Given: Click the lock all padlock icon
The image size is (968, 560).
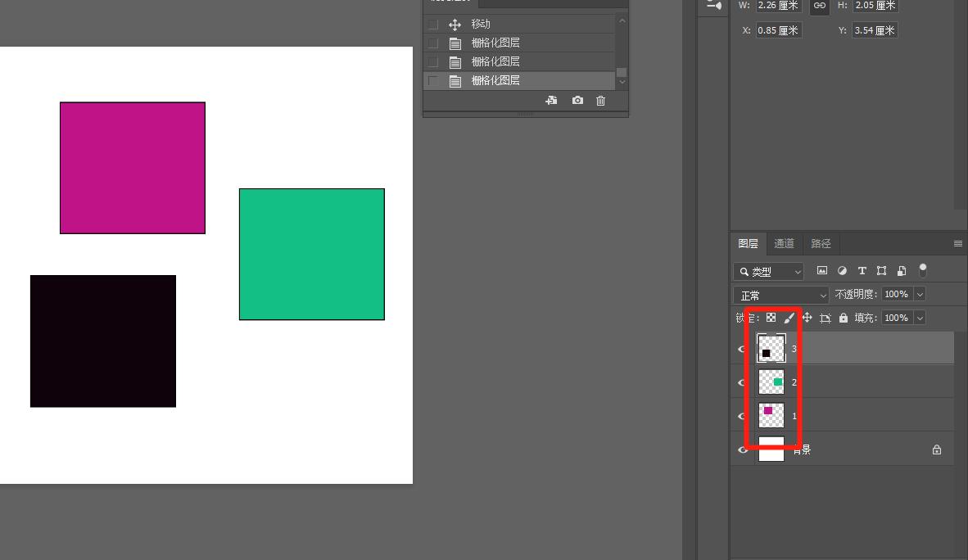Looking at the screenshot, I should coord(843,318).
